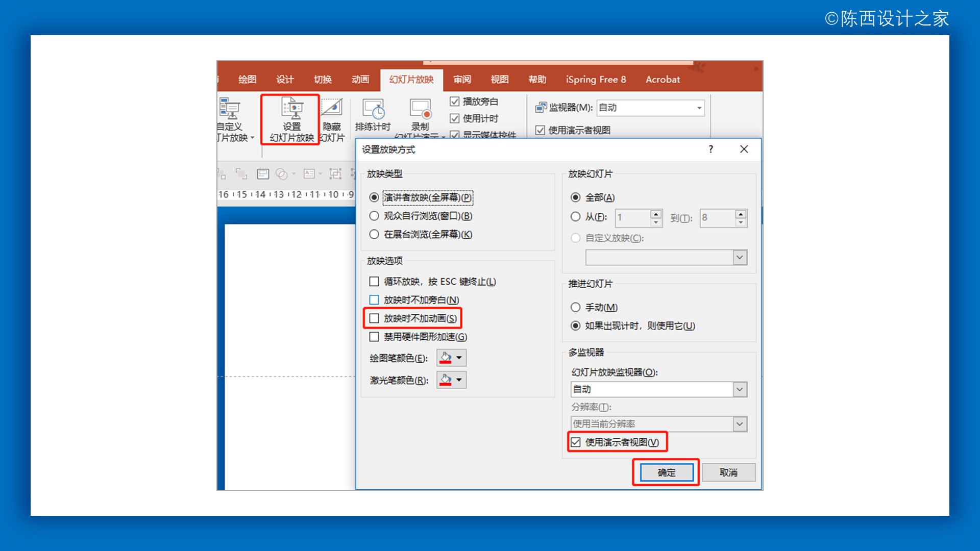The height and width of the screenshot is (551, 980).
Task: Select 幻灯片放映 ribbon tab
Action: (x=411, y=80)
